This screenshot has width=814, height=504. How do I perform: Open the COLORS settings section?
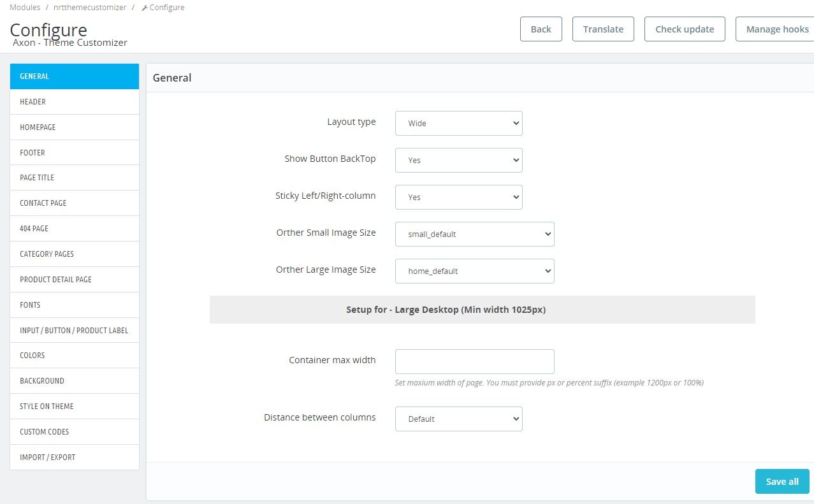click(x=32, y=355)
